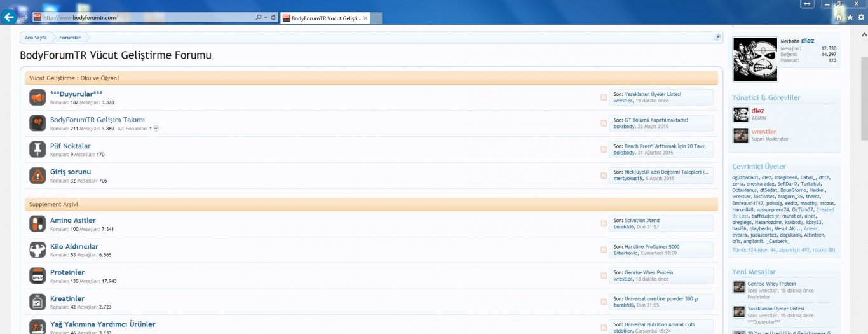Viewport: 868px width, 334px height.
Task: Open online member oguzbaba01's profile
Action: tap(745, 177)
